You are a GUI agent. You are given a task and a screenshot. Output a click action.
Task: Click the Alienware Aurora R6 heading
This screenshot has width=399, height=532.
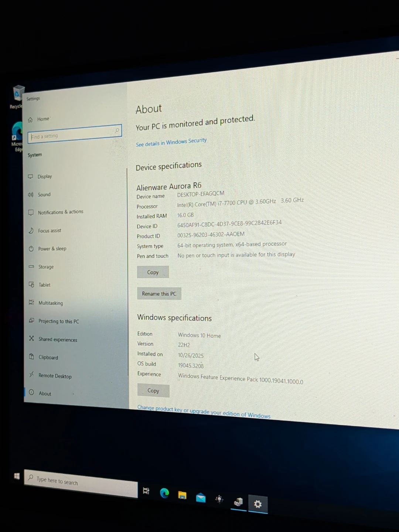click(169, 186)
